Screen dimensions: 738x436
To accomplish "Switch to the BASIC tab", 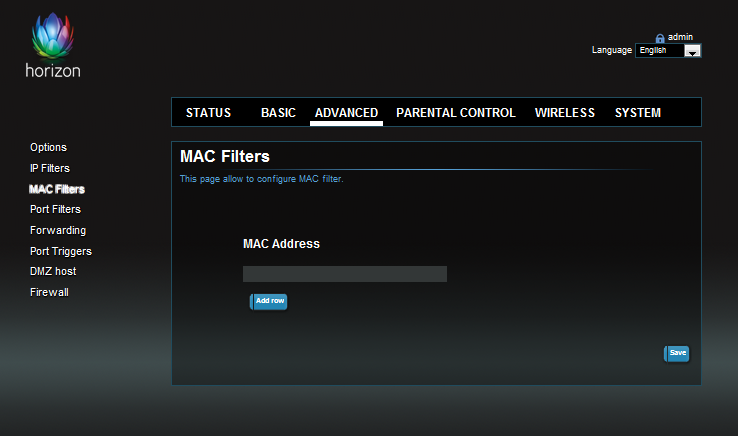I will tap(278, 113).
